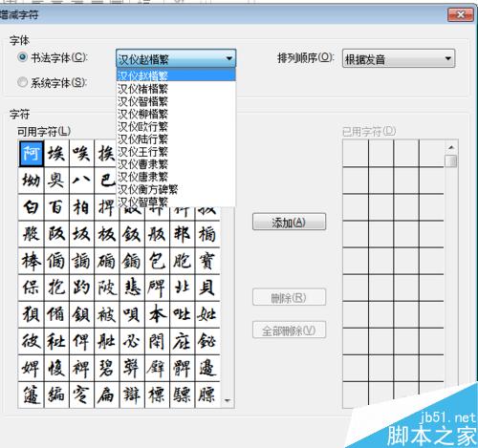The height and width of the screenshot is (448, 478).
Task: Select the character 板 in the grid
Action: pos(107,234)
